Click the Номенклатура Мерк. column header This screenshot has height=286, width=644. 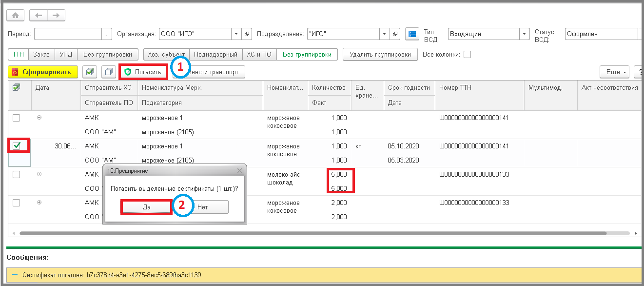tap(200, 87)
